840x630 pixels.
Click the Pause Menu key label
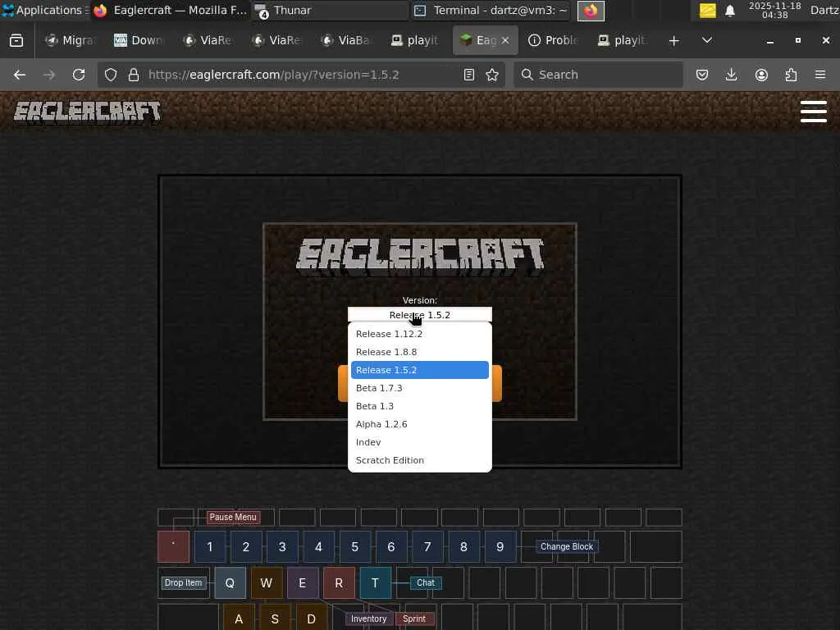232,517
